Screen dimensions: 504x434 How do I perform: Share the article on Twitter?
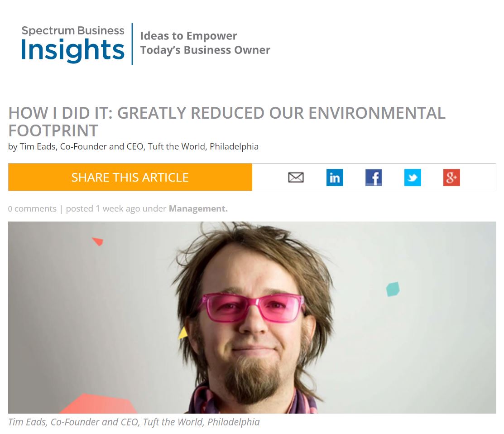coord(413,178)
